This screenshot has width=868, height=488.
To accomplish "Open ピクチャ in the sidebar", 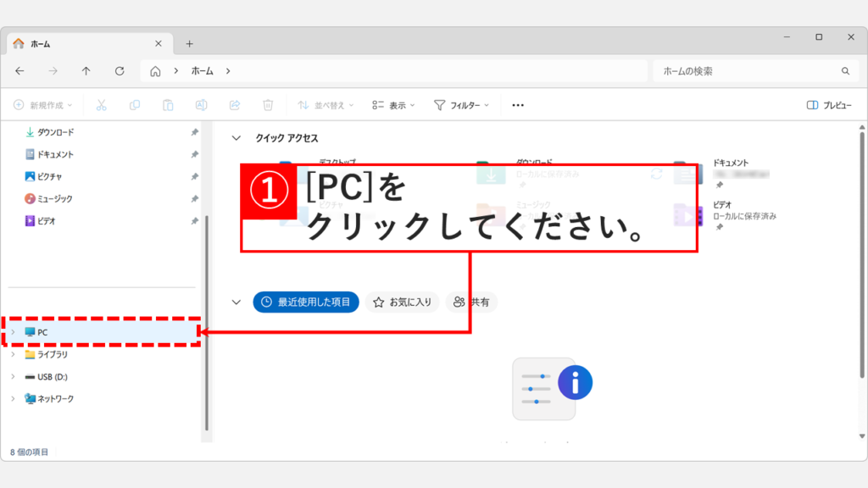I will coord(43,176).
